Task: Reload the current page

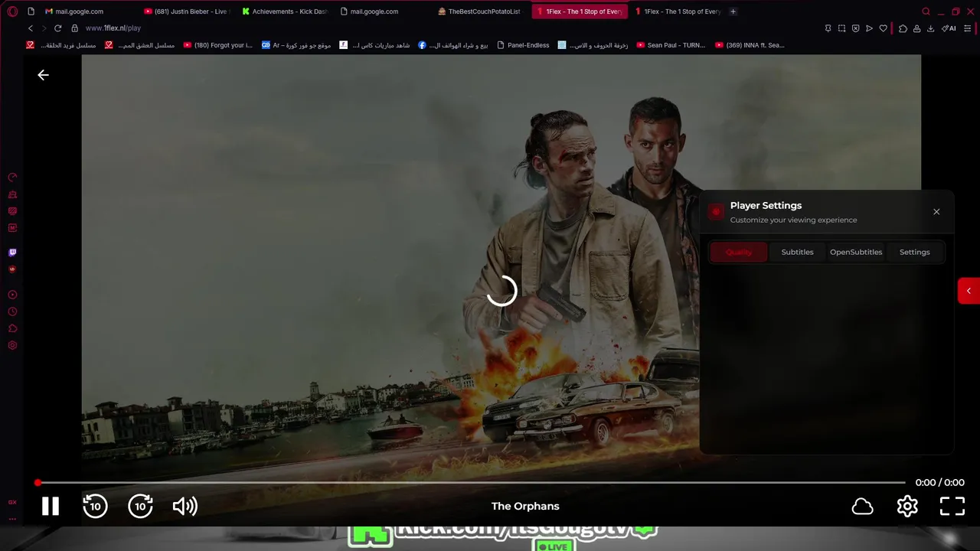Action: pos(57,28)
